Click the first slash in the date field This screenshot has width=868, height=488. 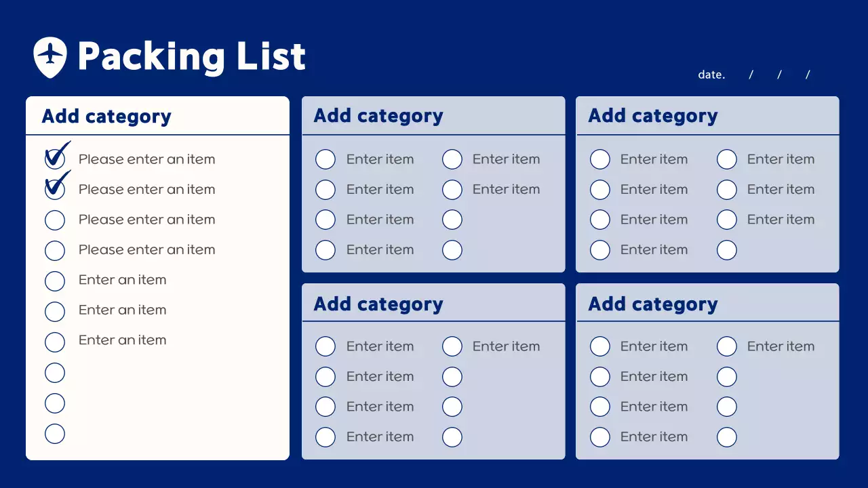pos(751,75)
